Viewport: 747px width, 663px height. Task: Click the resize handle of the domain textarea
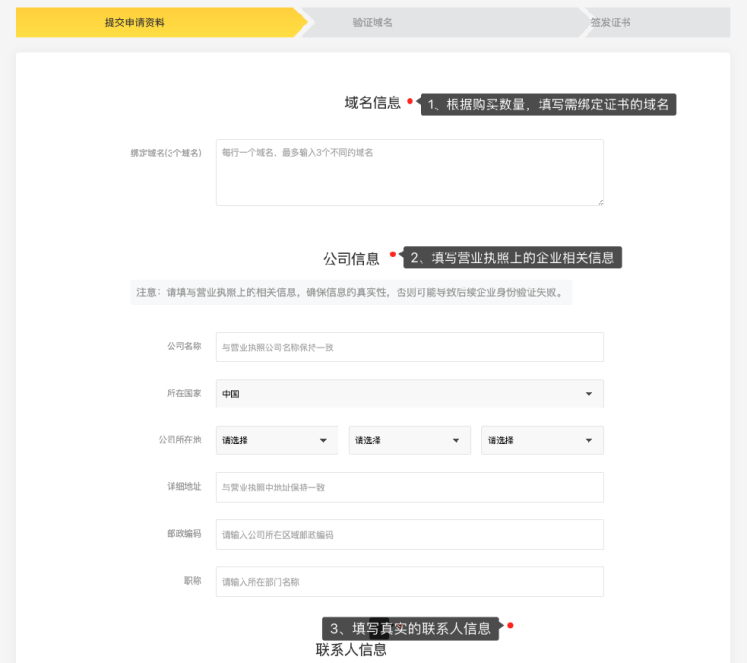click(600, 202)
